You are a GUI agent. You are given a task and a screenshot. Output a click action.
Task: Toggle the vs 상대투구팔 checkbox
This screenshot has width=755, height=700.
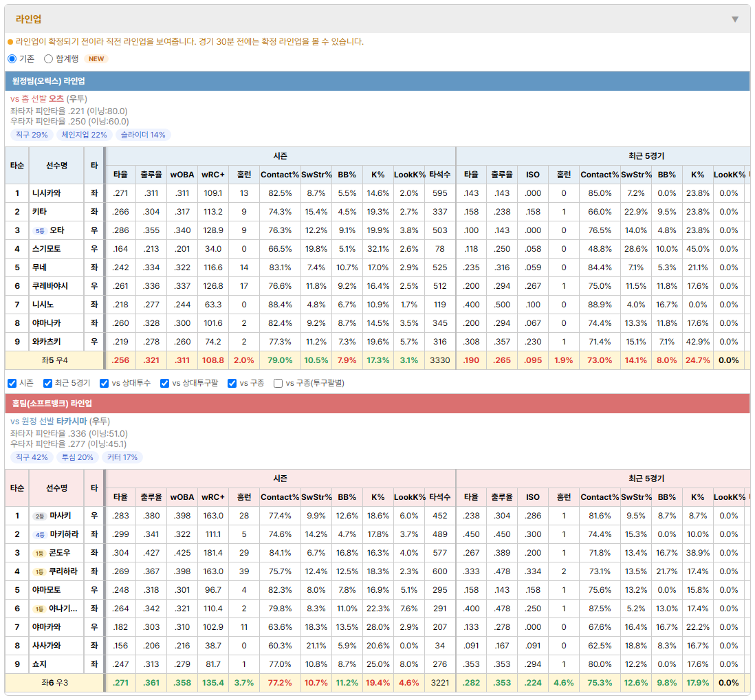click(x=164, y=383)
